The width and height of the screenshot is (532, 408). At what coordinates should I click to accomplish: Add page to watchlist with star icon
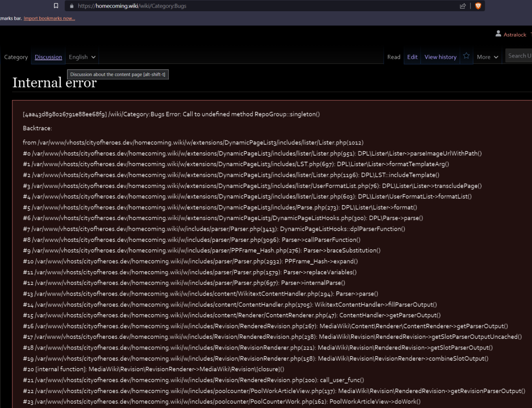467,56
